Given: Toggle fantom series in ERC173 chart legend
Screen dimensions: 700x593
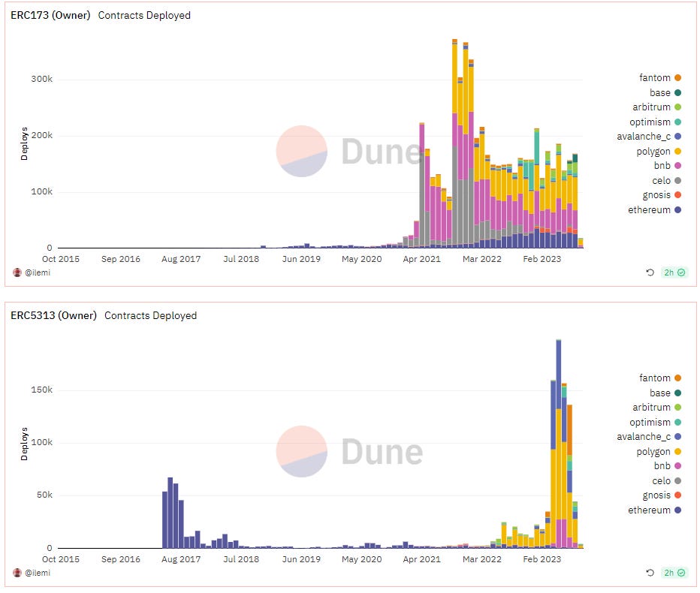Looking at the screenshot, I should pyautogui.click(x=660, y=77).
